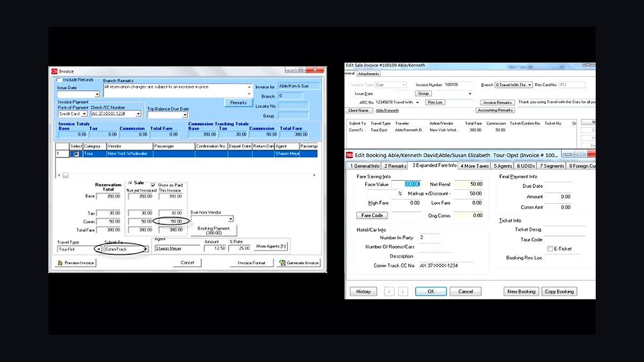
Task: Expand Branch dropdown in Edit Sale Invoice
Action: pyautogui.click(x=530, y=85)
